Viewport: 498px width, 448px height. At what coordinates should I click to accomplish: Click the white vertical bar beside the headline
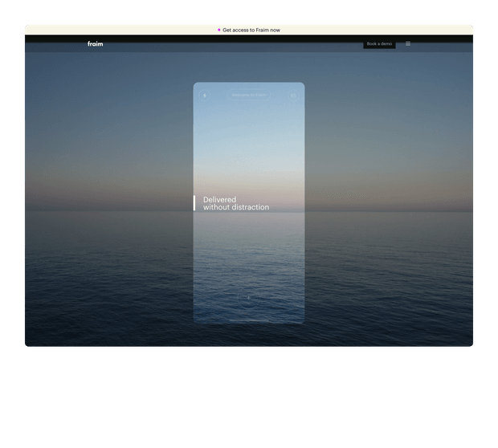[x=194, y=203]
